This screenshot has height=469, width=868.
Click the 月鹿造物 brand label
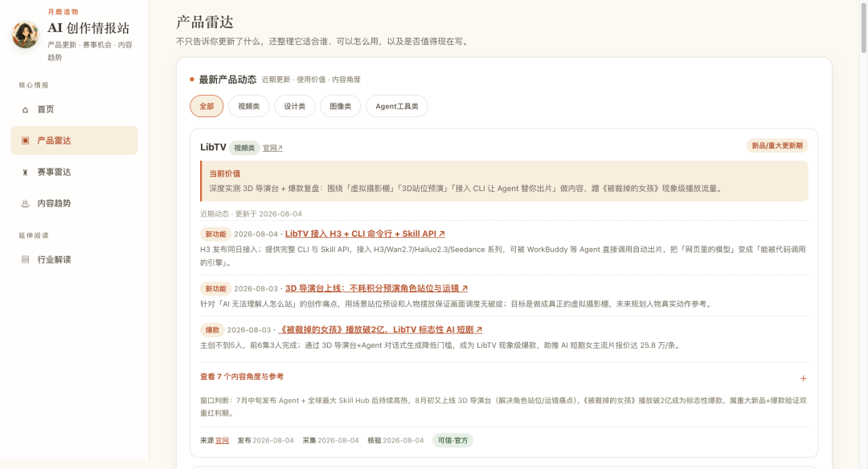[x=63, y=11]
